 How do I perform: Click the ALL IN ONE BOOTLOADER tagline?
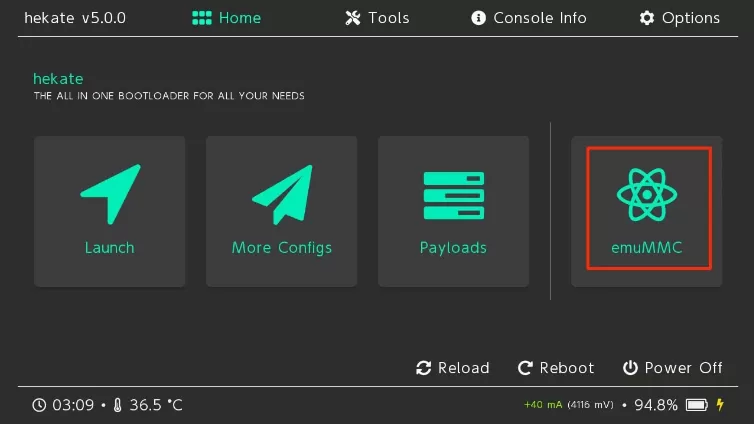pos(169,96)
